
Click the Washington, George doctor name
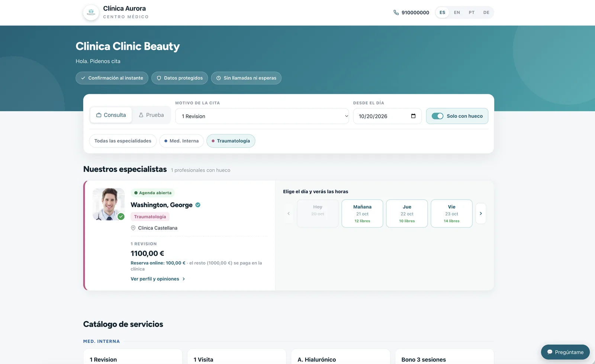(x=161, y=205)
